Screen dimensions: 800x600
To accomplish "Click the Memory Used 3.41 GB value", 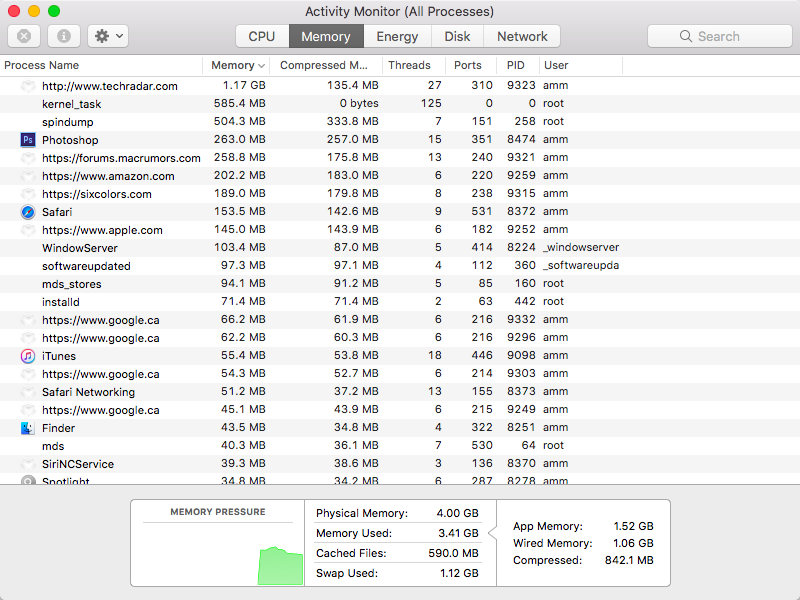I will (458, 533).
